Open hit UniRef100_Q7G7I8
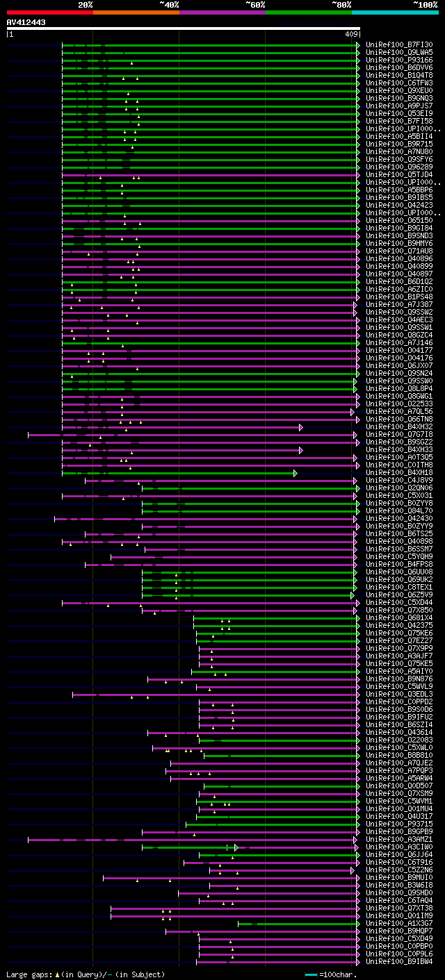 399,434
